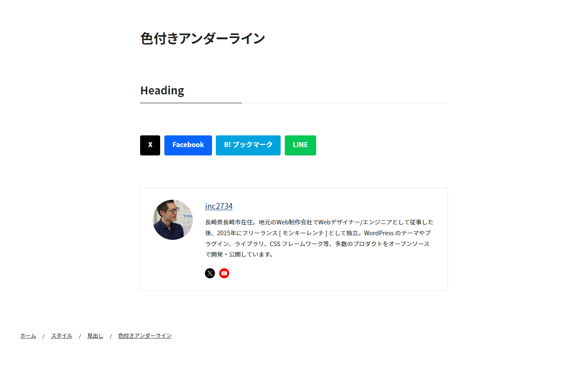This screenshot has height=384, width=588.
Task: Click the author bio paragraph text
Action: click(x=319, y=238)
